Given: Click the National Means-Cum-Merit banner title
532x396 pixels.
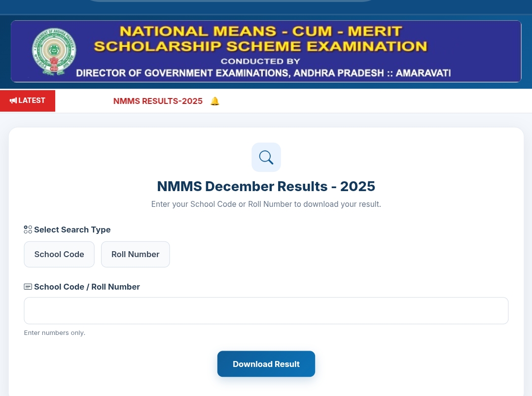Looking at the screenshot, I should click(260, 38).
